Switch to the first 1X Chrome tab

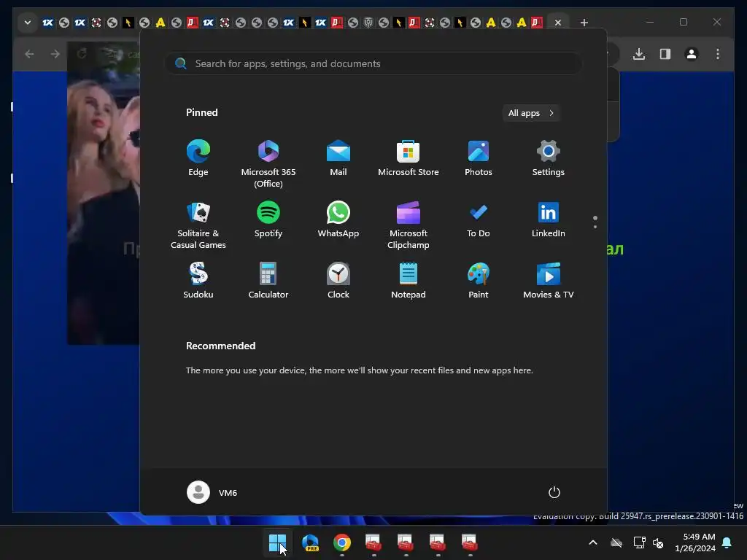click(x=47, y=23)
